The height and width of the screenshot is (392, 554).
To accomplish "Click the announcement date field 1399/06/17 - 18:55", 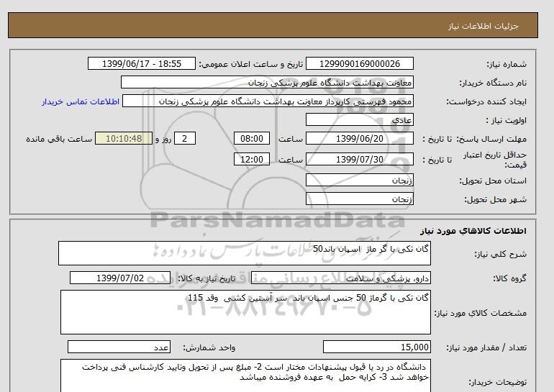I will (141, 63).
